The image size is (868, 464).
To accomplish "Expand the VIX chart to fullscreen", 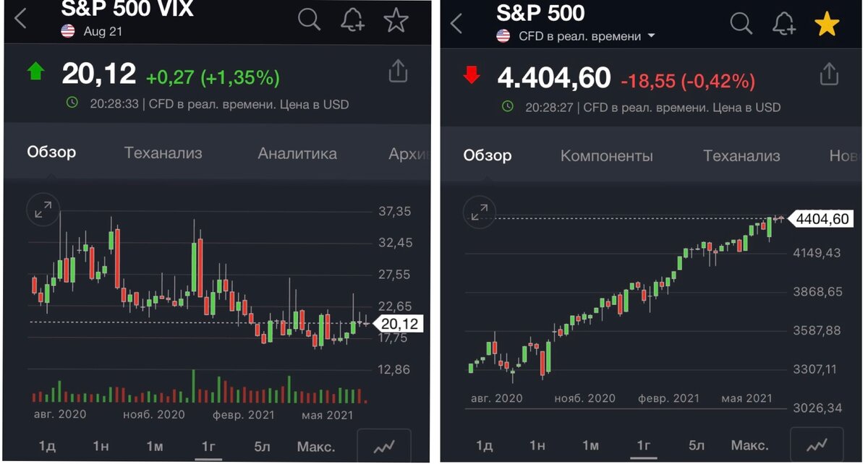I will point(43,210).
